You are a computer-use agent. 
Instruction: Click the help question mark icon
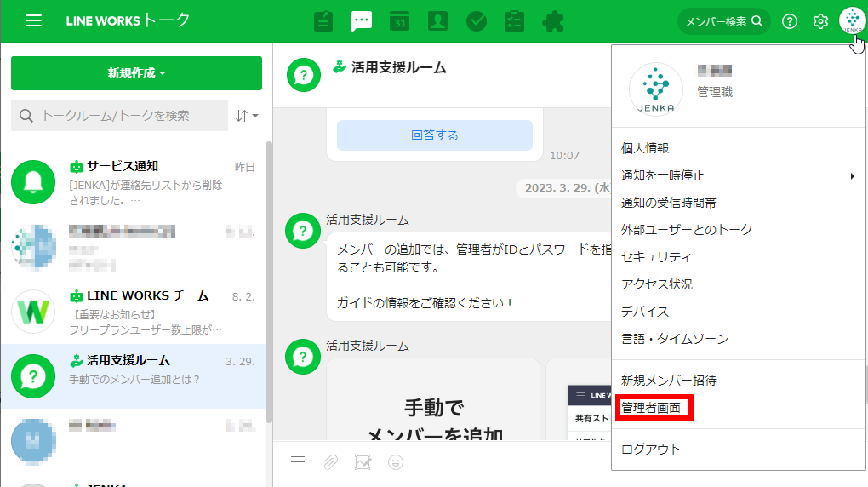[x=790, y=21]
